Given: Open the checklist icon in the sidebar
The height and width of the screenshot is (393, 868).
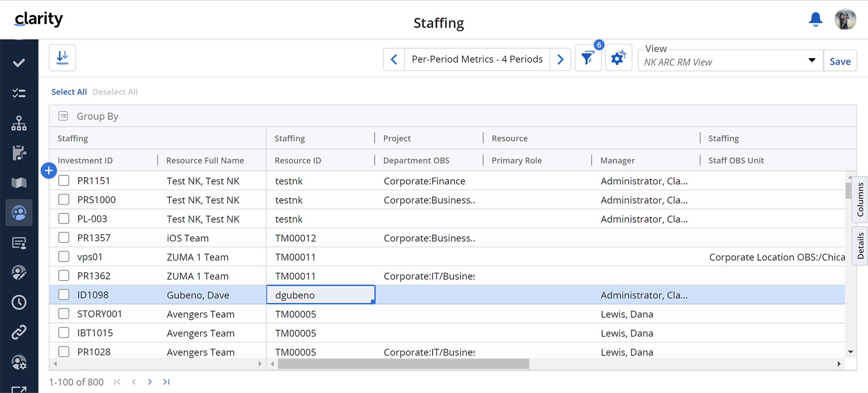Looking at the screenshot, I should tap(19, 93).
